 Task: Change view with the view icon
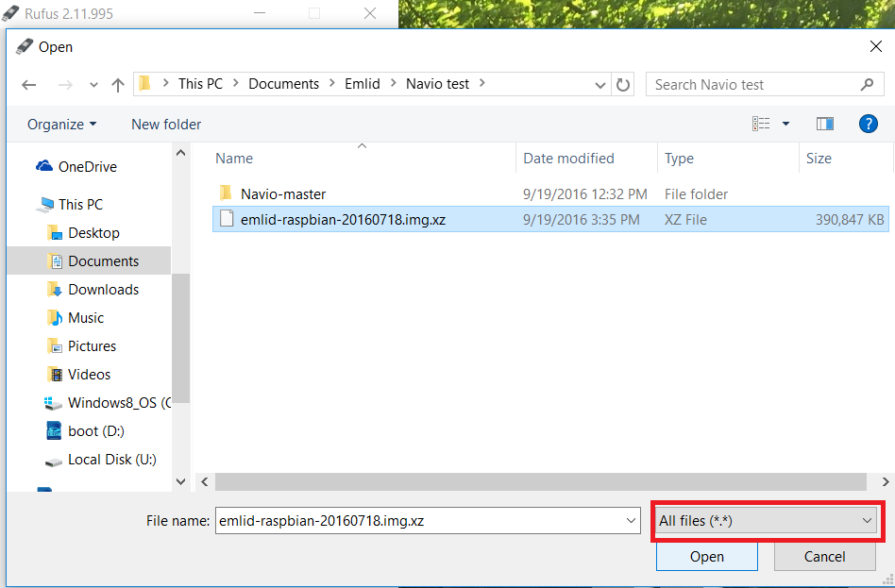tap(761, 124)
